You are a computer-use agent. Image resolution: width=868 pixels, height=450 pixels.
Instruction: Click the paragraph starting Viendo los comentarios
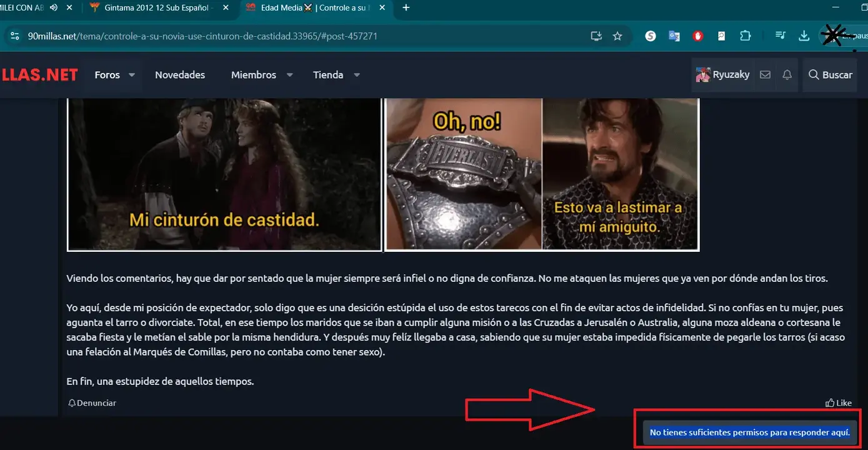coord(447,279)
